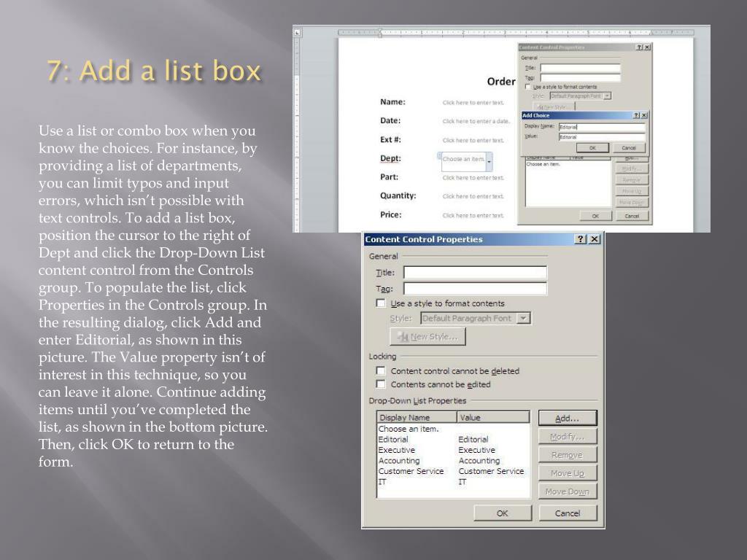Click OK in the Word screenshot's background properties dialog
The height and width of the screenshot is (560, 747).
click(x=595, y=216)
